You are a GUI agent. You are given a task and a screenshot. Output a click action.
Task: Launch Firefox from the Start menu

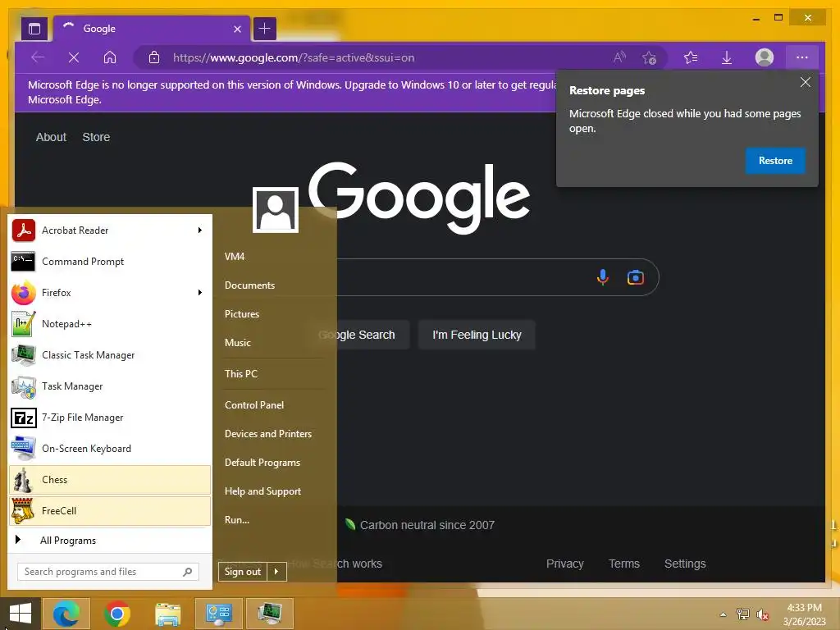point(110,293)
